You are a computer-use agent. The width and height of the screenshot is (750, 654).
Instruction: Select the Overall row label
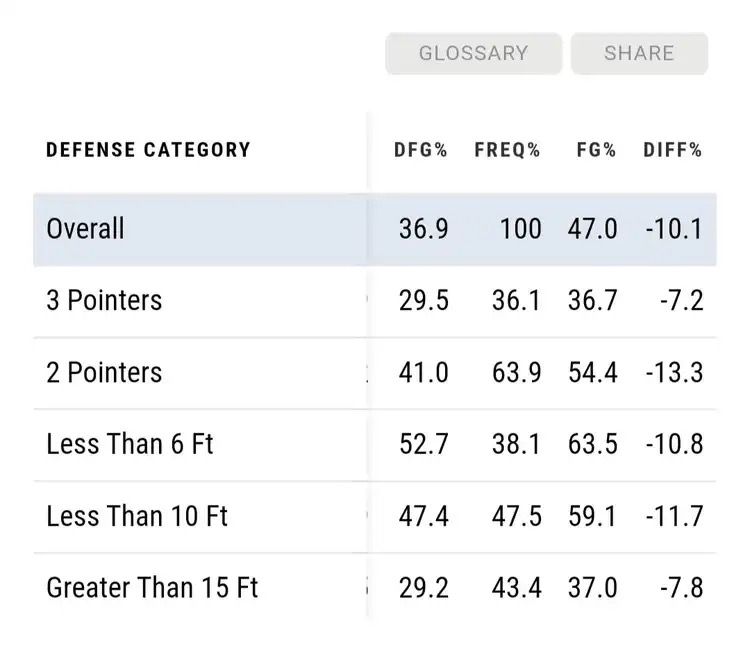[85, 229]
